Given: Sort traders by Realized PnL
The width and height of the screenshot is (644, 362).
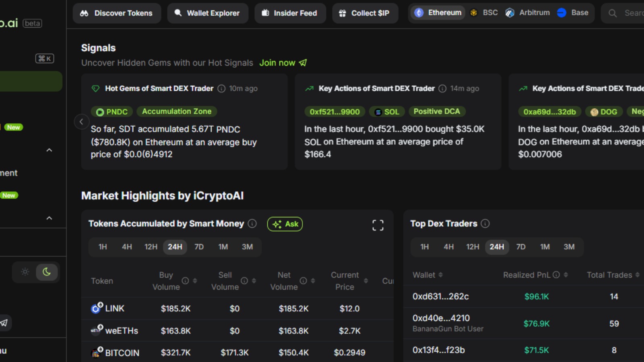Looking at the screenshot, I should coord(566,275).
